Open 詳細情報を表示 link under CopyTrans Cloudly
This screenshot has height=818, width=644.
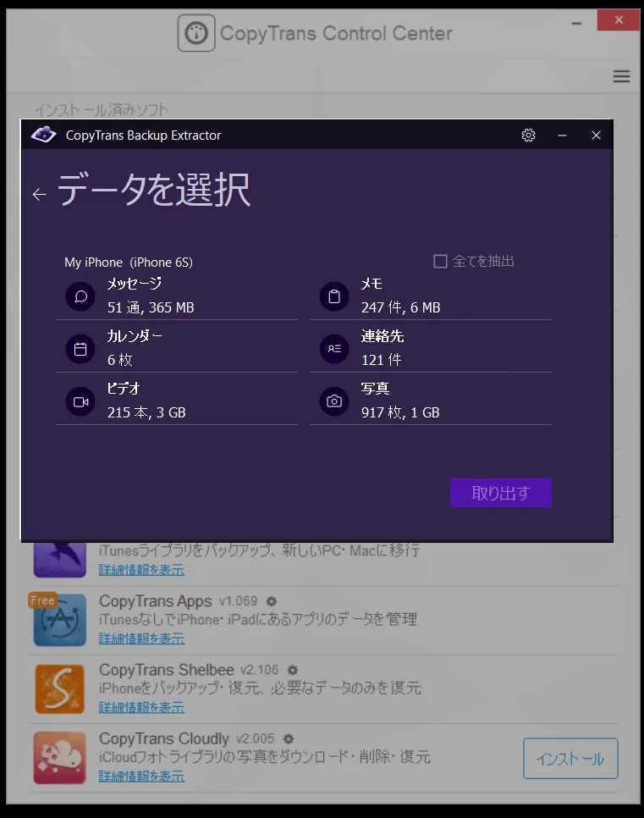141,777
